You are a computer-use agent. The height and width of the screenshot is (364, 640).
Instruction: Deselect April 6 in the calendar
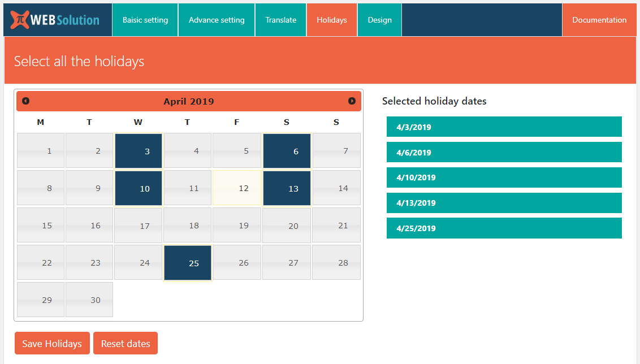point(287,150)
